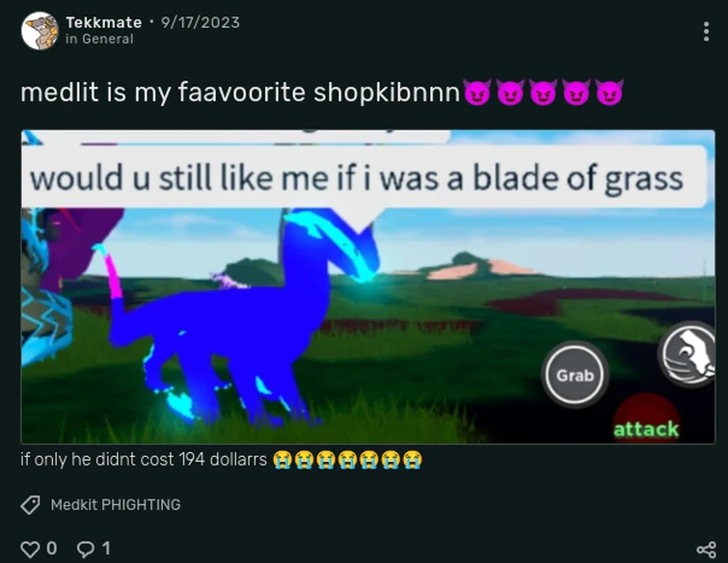
Task: Click the 194 dollarrs caption text
Action: tap(144, 460)
